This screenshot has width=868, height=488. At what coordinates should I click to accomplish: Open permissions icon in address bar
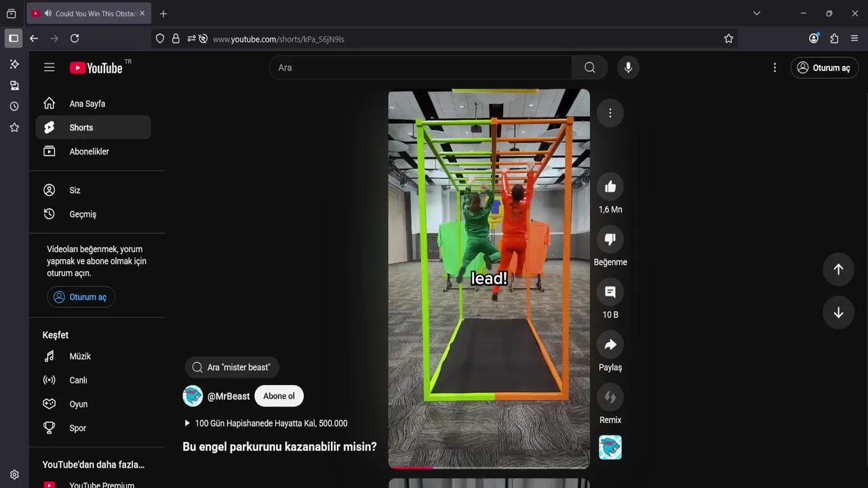[191, 39]
